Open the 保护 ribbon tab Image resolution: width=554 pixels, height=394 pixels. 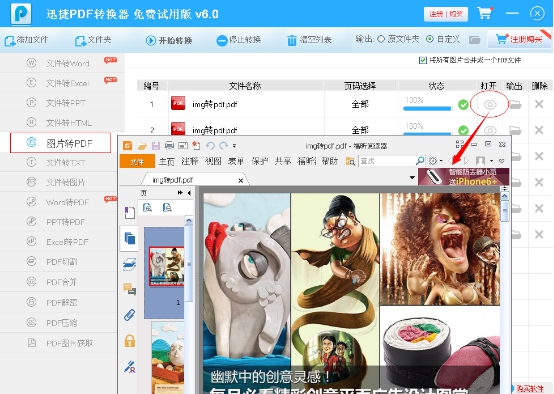point(260,161)
